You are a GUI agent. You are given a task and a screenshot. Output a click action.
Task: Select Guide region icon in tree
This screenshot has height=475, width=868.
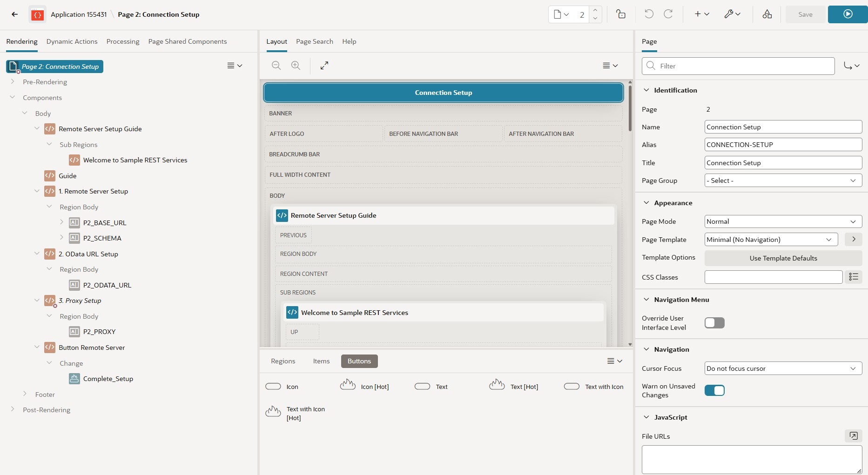pos(50,175)
